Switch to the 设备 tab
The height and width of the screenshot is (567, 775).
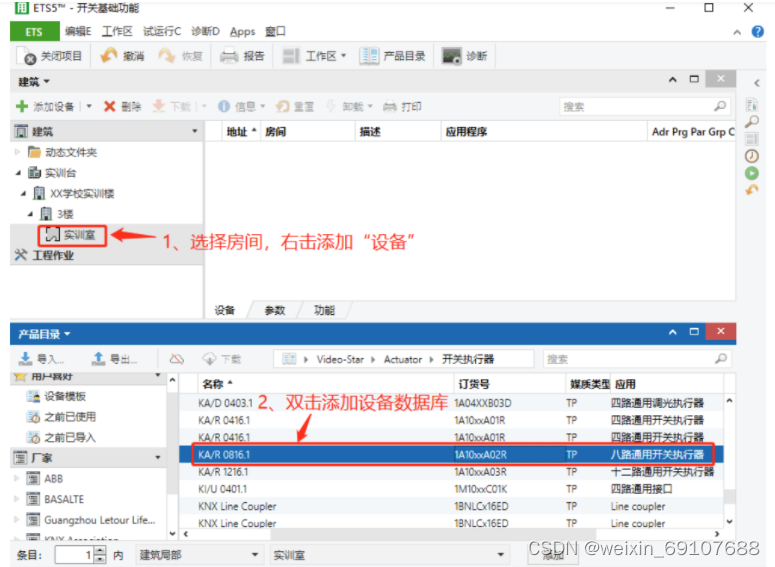tap(225, 310)
